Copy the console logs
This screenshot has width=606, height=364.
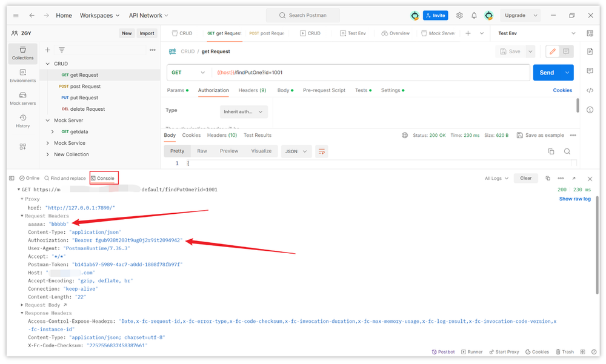click(548, 178)
